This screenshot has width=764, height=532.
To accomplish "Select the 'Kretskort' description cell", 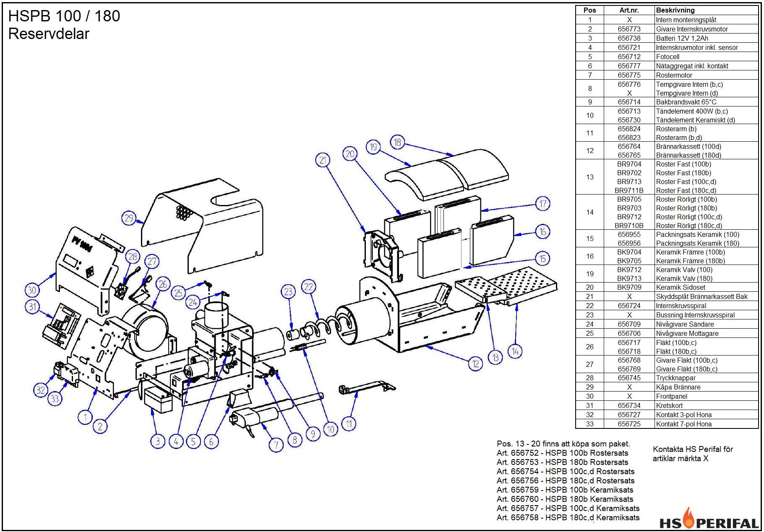I will 707,405.
